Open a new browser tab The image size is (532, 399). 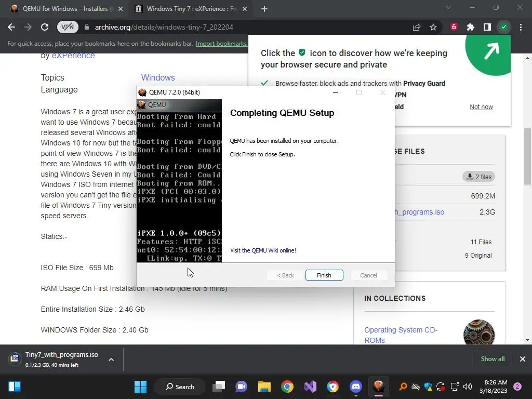tap(264, 9)
